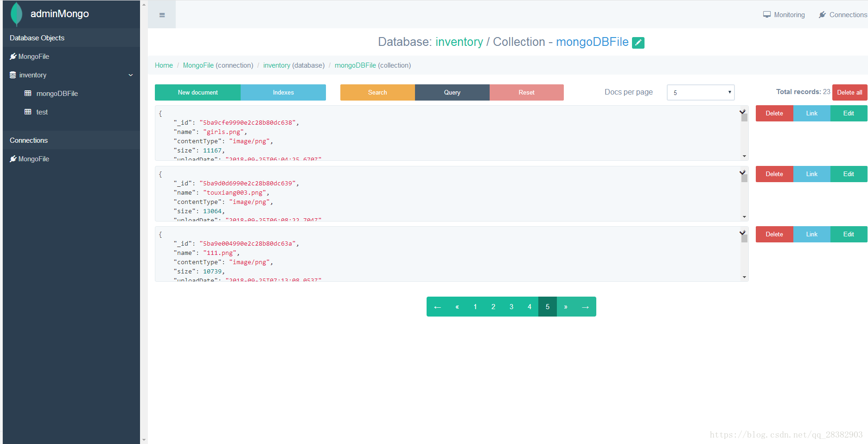Open Link for the girls.png document
The height and width of the screenshot is (444, 868).
point(812,114)
